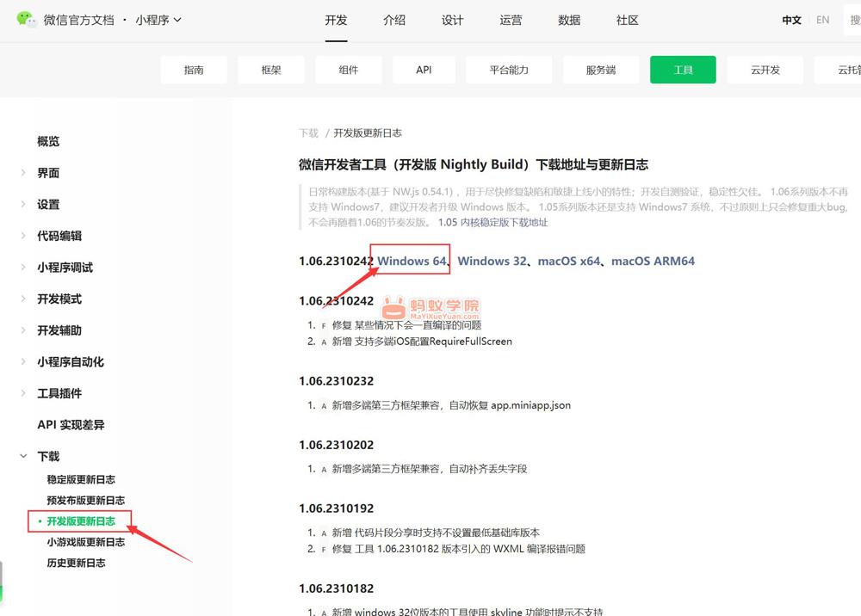Open the 指南 section button

194,70
